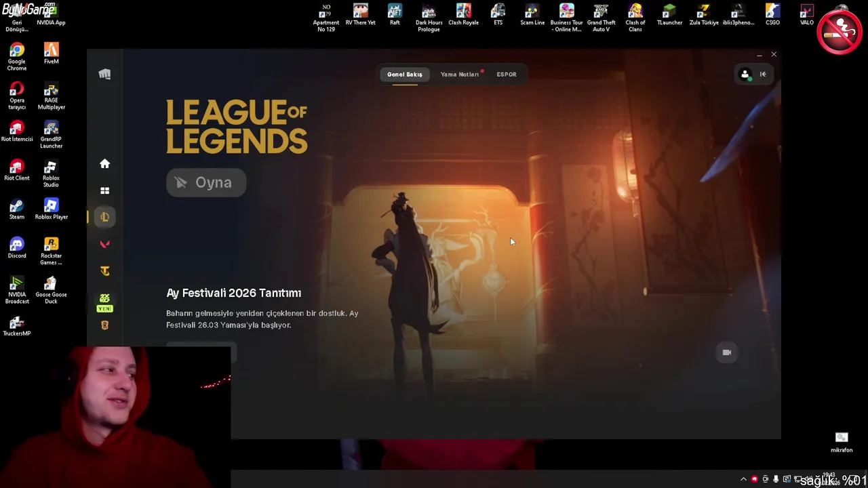Click the Oyna play button
The image size is (868, 488).
tap(206, 182)
